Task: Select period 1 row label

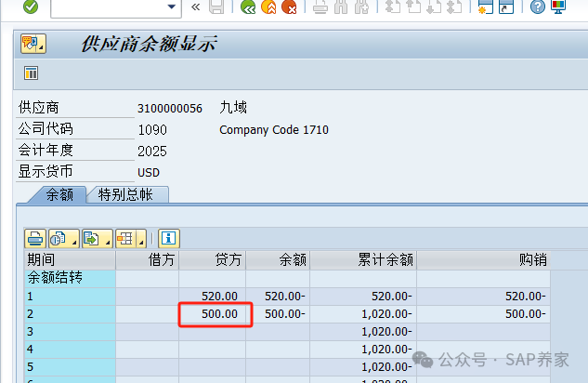Action: [70, 297]
